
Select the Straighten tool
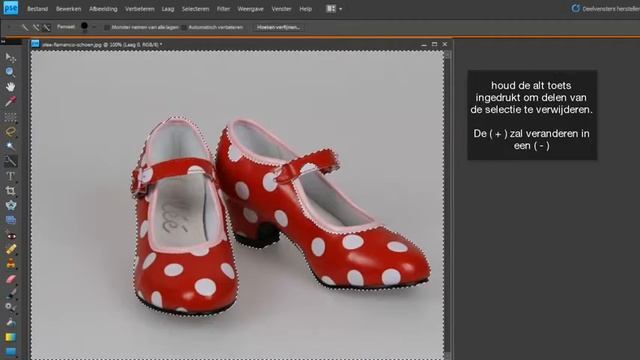pos(10,220)
